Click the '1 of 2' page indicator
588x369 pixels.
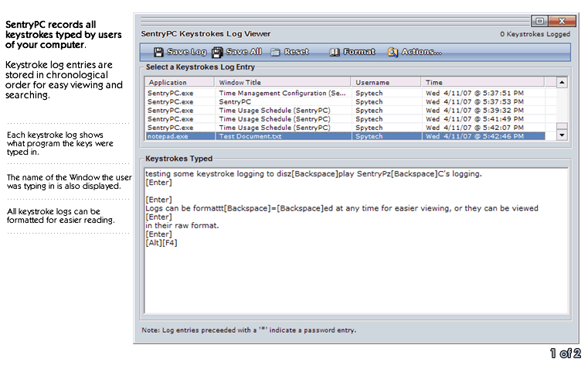pyautogui.click(x=566, y=354)
